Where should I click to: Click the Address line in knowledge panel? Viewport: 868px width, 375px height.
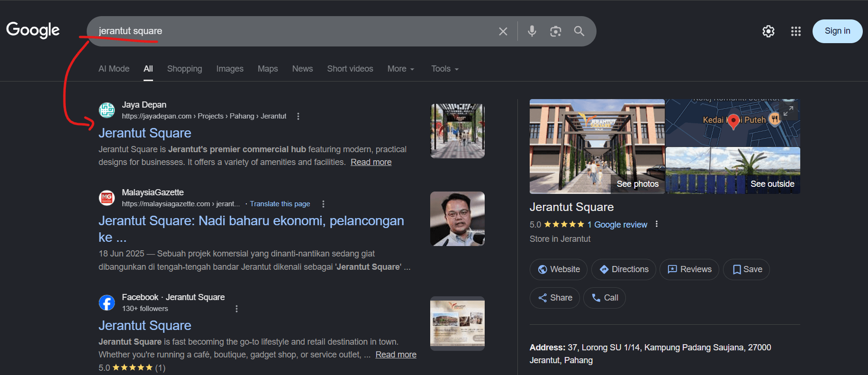coord(650,354)
